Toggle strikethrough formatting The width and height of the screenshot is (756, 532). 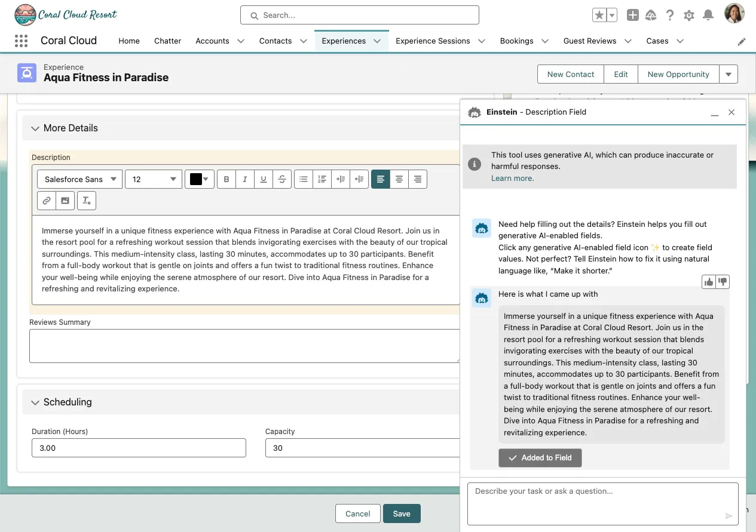282,179
